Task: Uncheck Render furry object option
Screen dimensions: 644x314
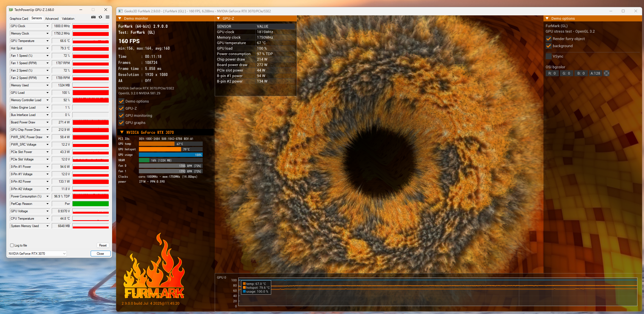Action: pos(548,39)
